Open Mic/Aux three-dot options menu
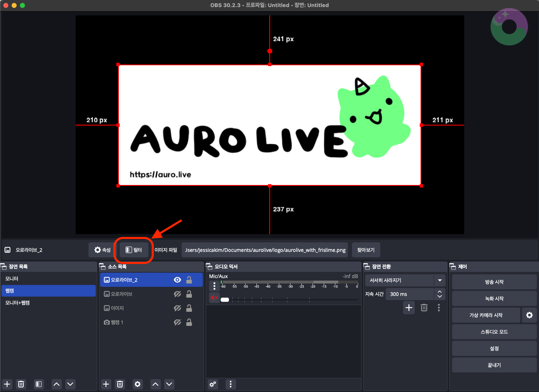This screenshot has width=539, height=392. (x=214, y=286)
